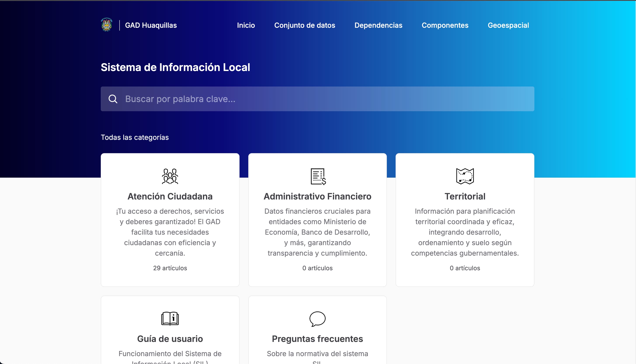Select the map icon on the Territorial card
This screenshot has width=636, height=364.
pyautogui.click(x=464, y=176)
